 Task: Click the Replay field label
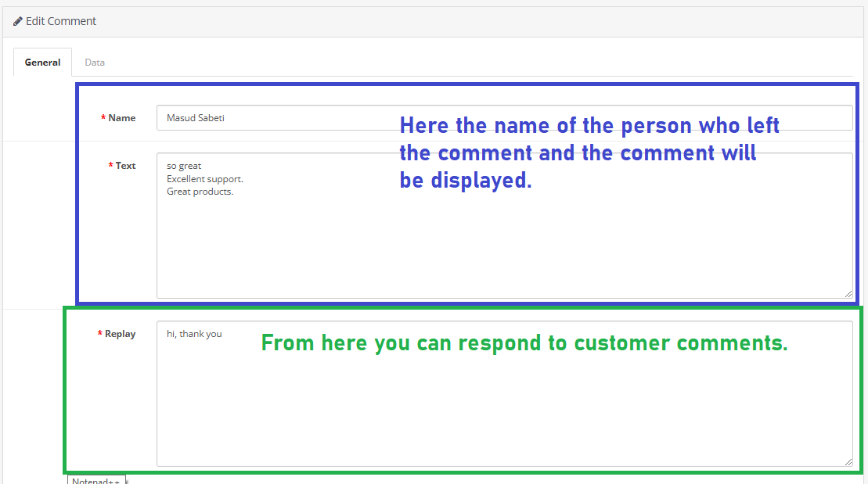coord(120,334)
